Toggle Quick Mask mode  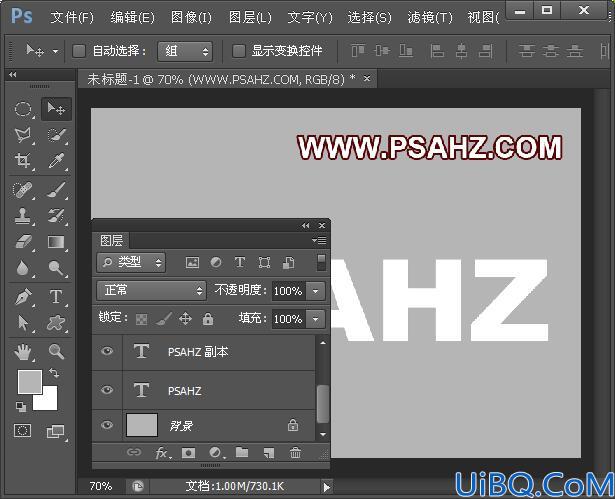click(22, 431)
